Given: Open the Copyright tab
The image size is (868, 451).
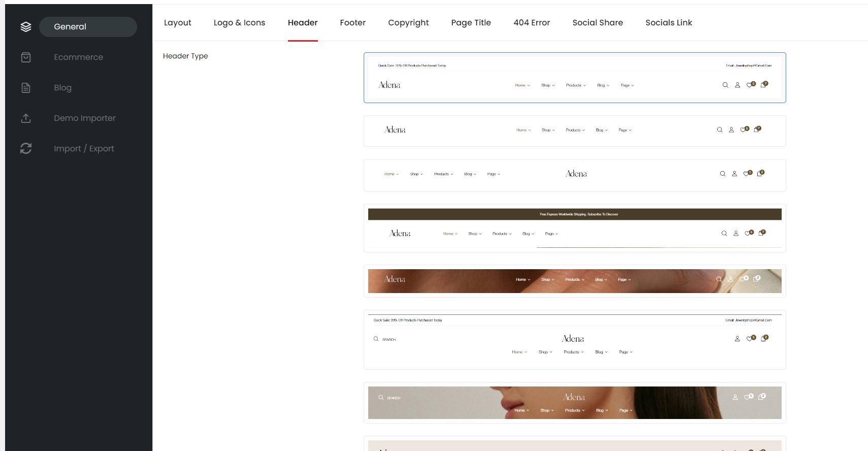Looking at the screenshot, I should [x=408, y=23].
